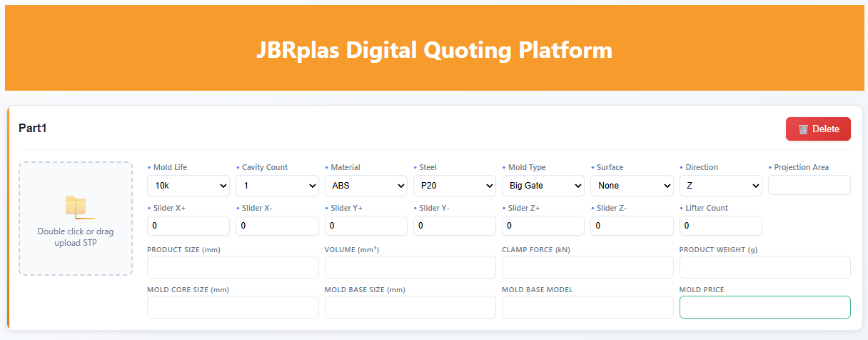The width and height of the screenshot is (868, 340).
Task: Expand the Steel dropdown showing P20
Action: coord(454,186)
